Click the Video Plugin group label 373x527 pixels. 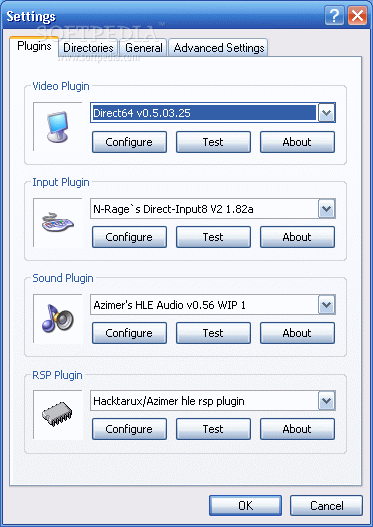click(x=61, y=86)
